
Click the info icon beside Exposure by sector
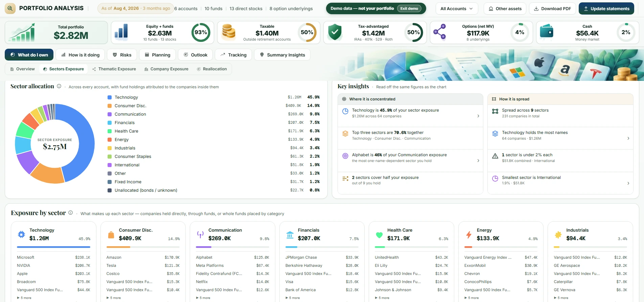pos(71,213)
